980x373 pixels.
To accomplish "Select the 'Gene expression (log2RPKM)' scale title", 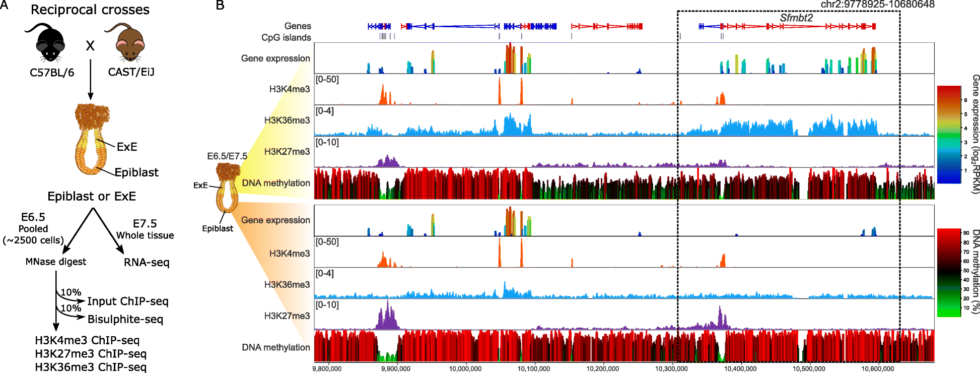I will (975, 134).
